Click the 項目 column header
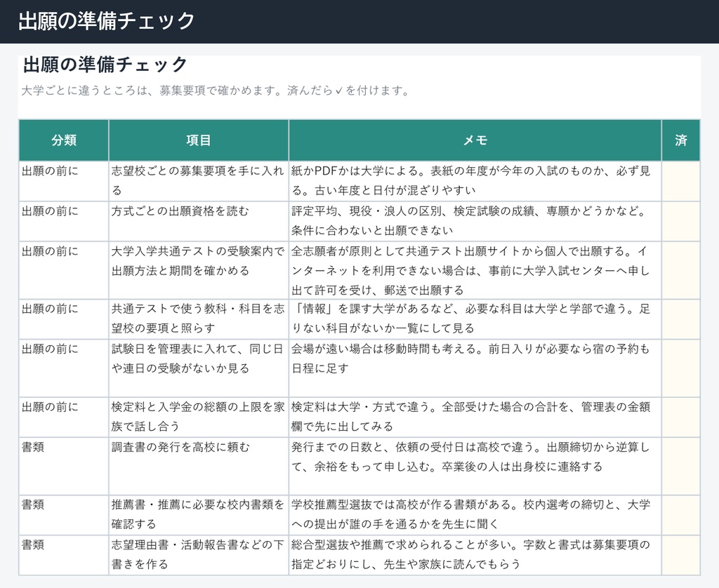Viewport: 719px width, 588px height. (x=199, y=140)
